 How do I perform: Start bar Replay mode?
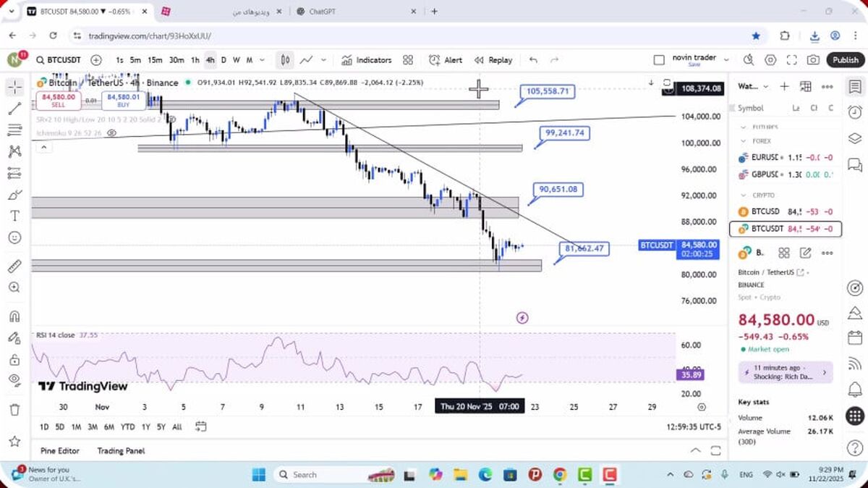493,60
